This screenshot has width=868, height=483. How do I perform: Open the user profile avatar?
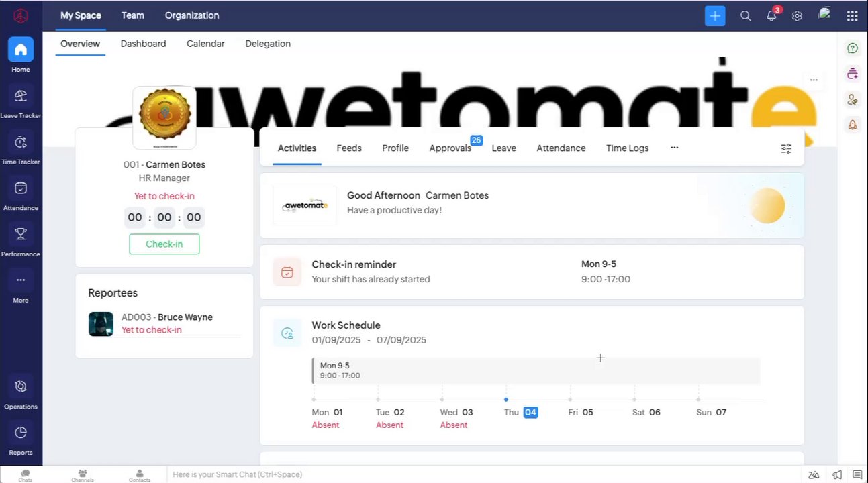click(x=825, y=14)
